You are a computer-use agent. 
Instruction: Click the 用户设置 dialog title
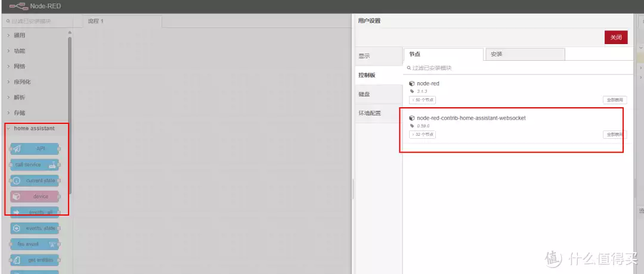[x=369, y=20]
